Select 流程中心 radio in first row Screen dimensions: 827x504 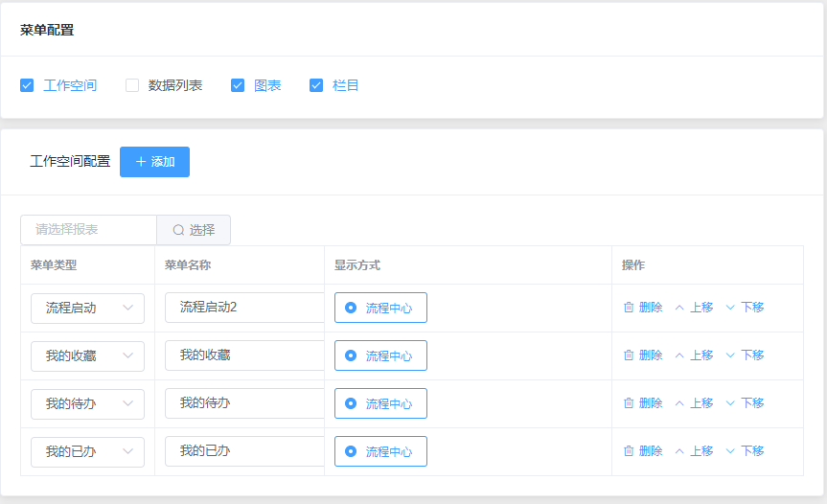pyautogui.click(x=351, y=308)
